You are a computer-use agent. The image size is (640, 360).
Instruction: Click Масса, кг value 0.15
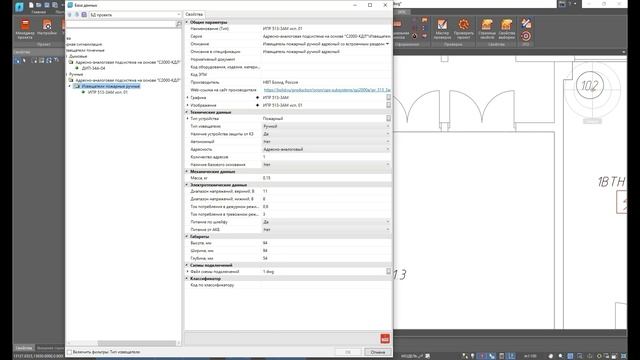pos(326,178)
